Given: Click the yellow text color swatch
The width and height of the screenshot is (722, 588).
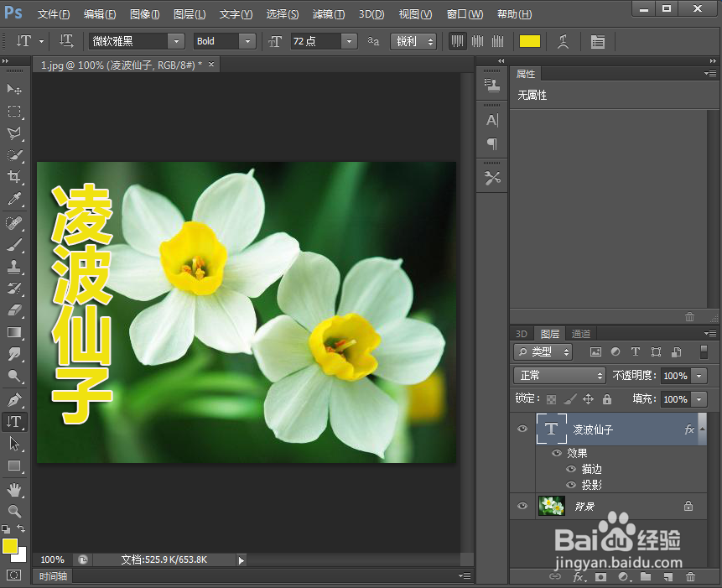Looking at the screenshot, I should tap(529, 41).
